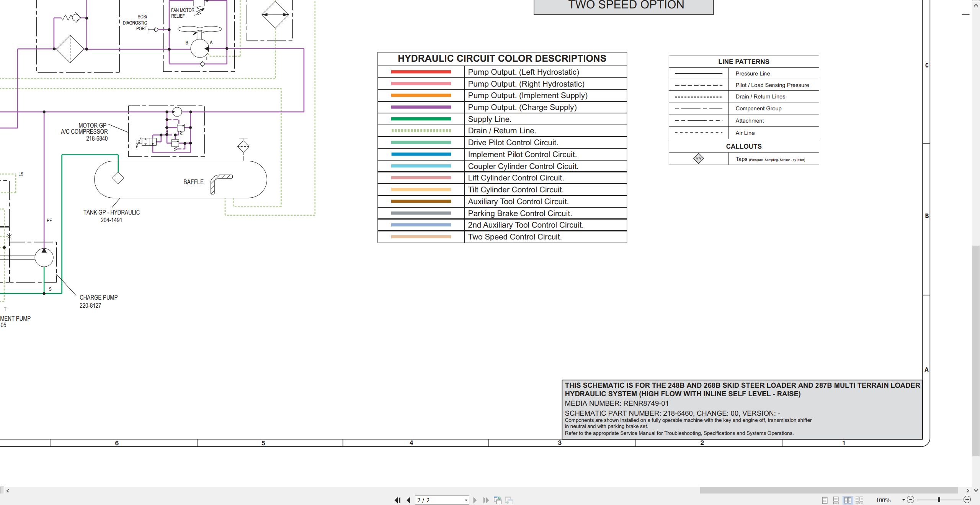The image size is (980, 505).
Task: Click the 'TANK GP - HYDRAULIC 204-1491' label
Action: pos(111,216)
